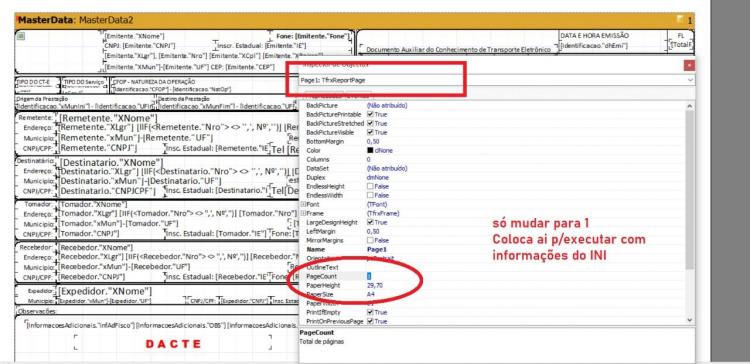
Task: Toggle the PrintIfEmpty checkbox
Action: (x=370, y=312)
